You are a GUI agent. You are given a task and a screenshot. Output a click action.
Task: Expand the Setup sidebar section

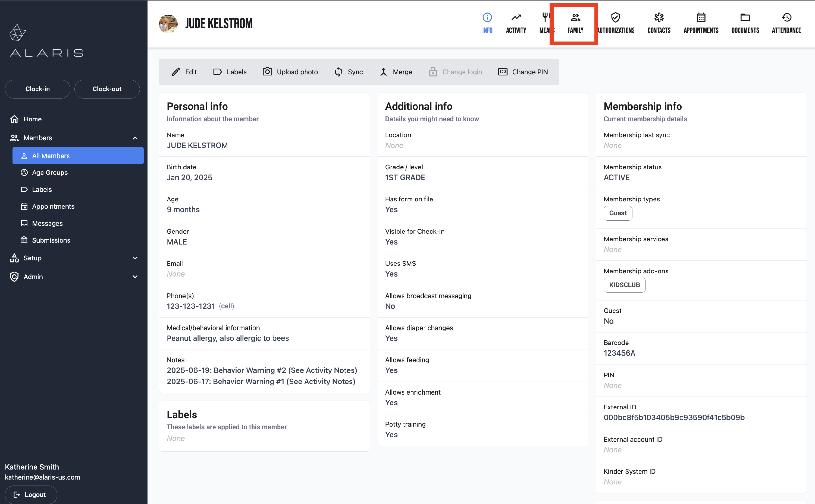pyautogui.click(x=135, y=258)
